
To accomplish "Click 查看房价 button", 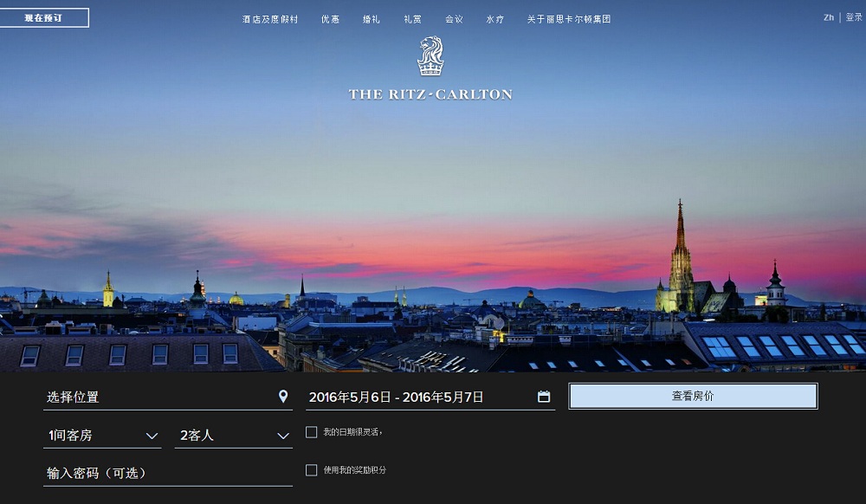I will (693, 396).
